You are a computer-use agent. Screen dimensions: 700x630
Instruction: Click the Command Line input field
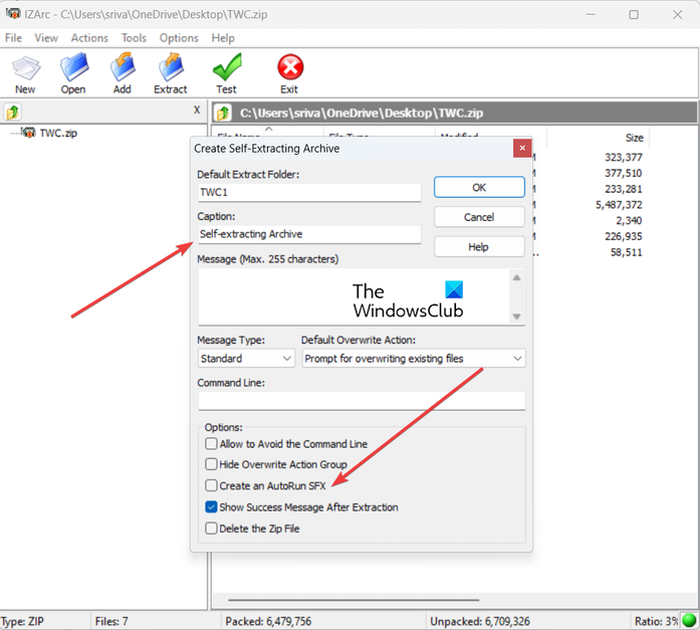click(362, 401)
